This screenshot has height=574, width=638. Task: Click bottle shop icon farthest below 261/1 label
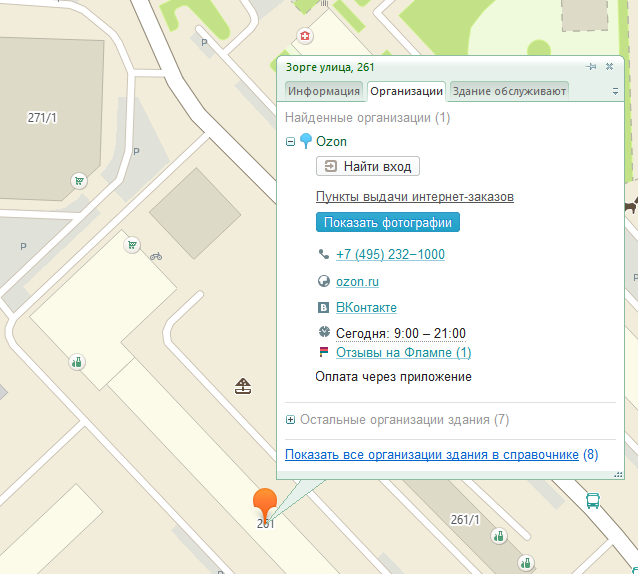pyautogui.click(x=526, y=563)
